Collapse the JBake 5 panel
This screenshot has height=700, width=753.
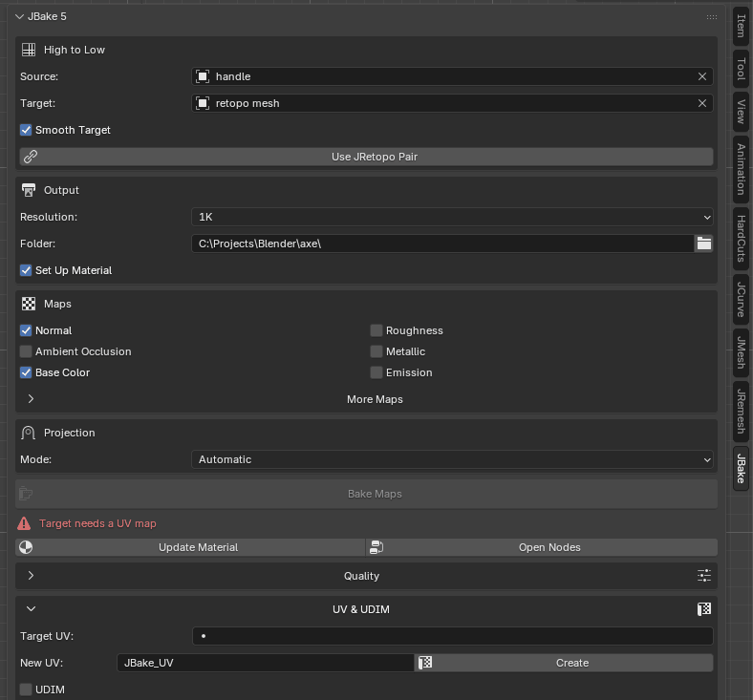[20, 17]
